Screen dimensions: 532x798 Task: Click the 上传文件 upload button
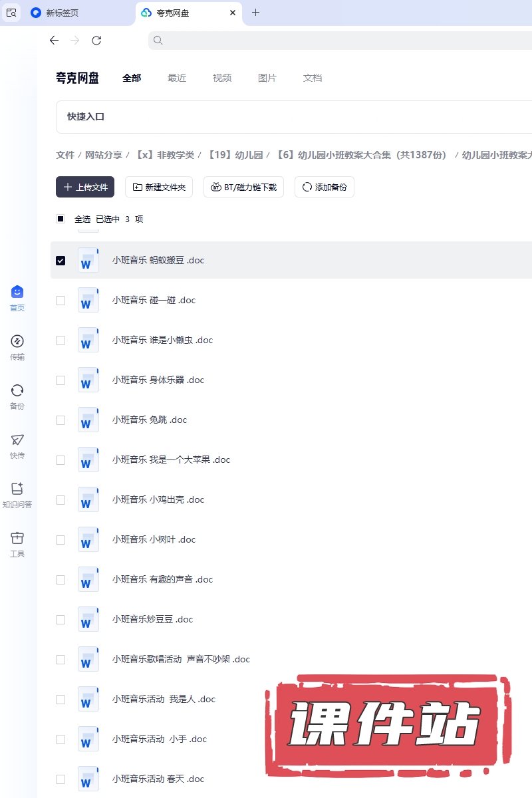coord(85,188)
